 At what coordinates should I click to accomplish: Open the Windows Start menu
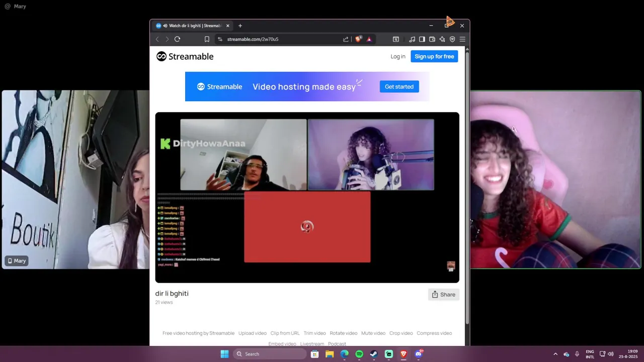[x=224, y=354]
